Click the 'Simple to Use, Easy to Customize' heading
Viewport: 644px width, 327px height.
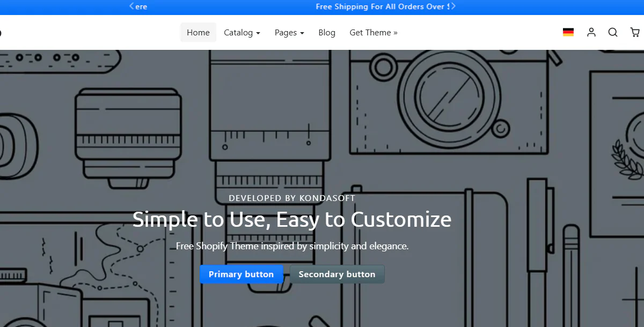click(292, 219)
